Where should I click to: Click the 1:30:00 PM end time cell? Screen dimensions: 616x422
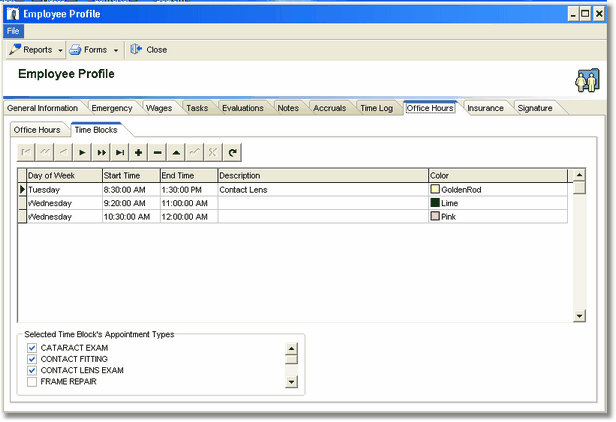pyautogui.click(x=189, y=190)
